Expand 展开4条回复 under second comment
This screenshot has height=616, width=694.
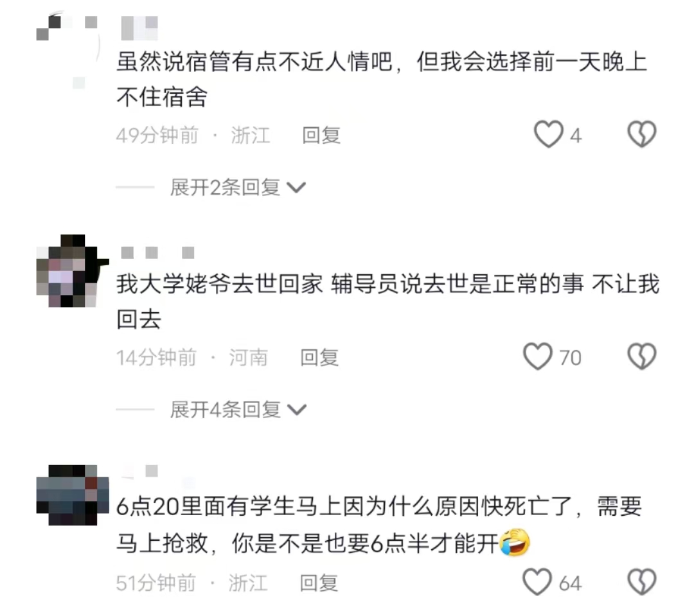point(238,410)
